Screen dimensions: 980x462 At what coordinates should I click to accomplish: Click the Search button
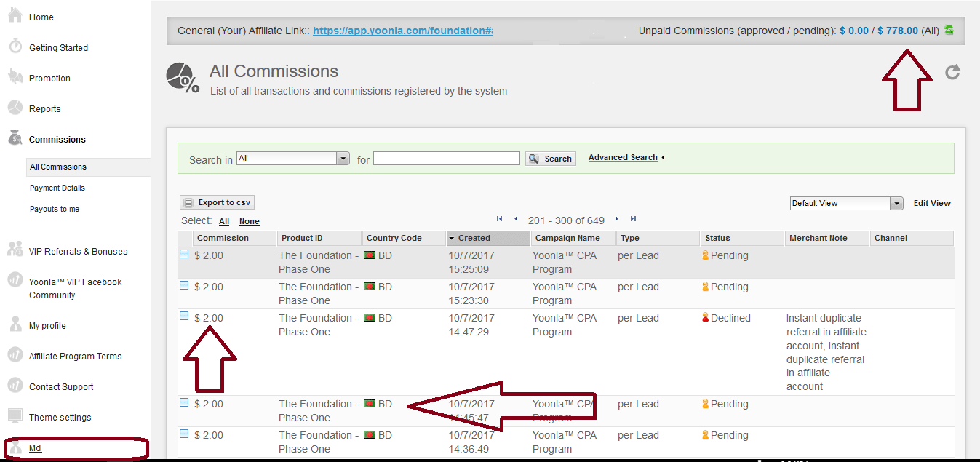coord(551,158)
